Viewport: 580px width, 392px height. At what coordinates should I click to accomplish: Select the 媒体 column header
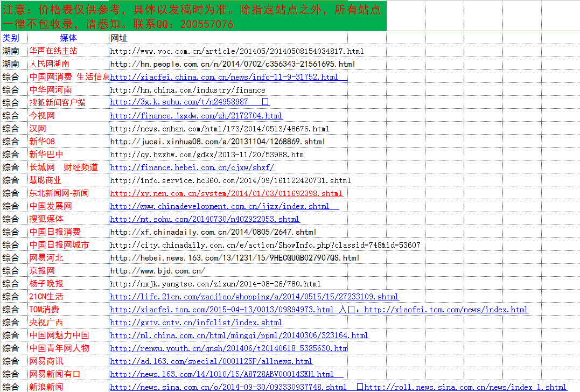(x=68, y=38)
